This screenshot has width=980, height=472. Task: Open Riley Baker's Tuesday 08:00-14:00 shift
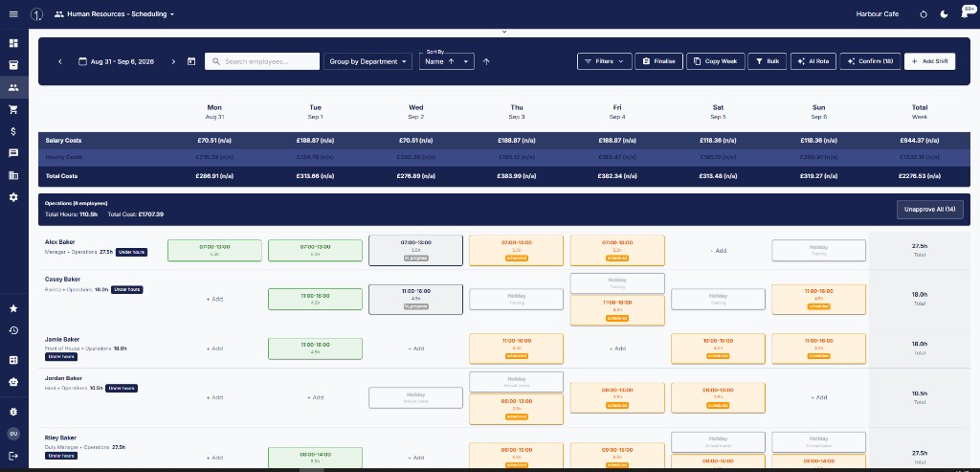315,458
